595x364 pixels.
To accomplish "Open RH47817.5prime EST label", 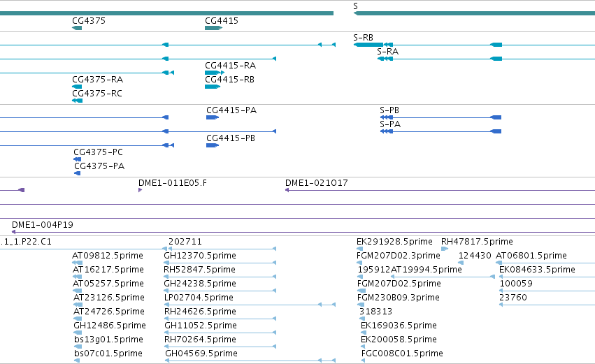I will [477, 242].
